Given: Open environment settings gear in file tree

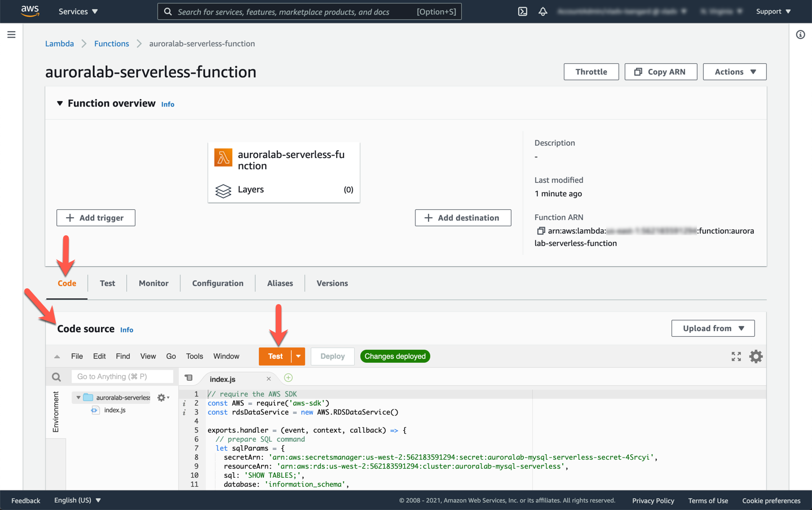Looking at the screenshot, I should 162,398.
